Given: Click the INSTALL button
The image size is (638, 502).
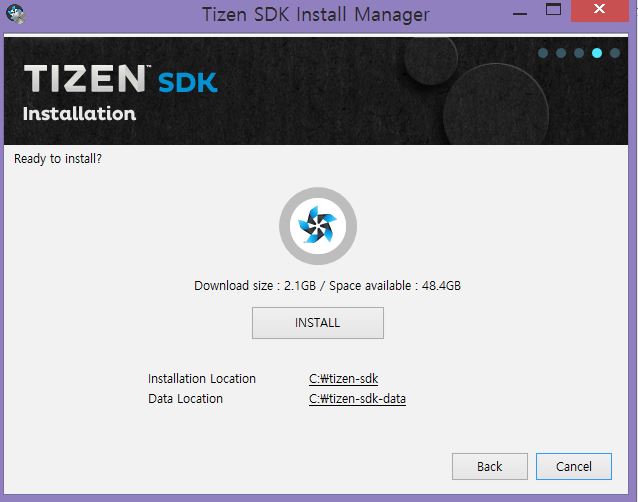Looking at the screenshot, I should 317,323.
